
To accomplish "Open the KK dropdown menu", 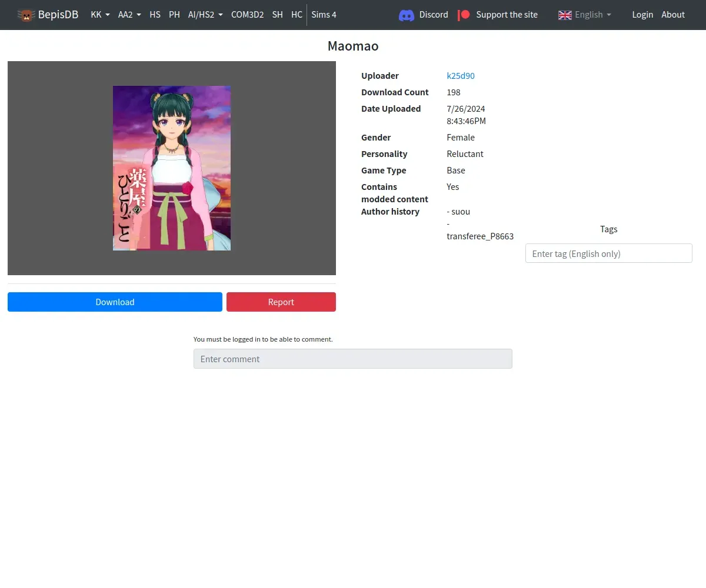I will pyautogui.click(x=100, y=15).
